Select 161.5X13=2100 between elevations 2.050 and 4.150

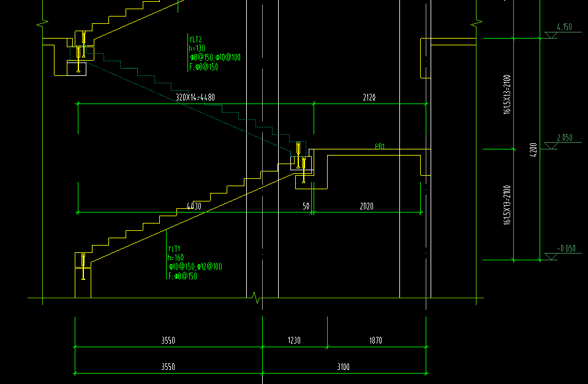pos(507,94)
